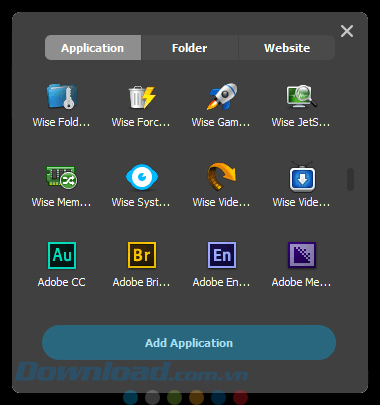Open the Folder tab

coord(190,48)
